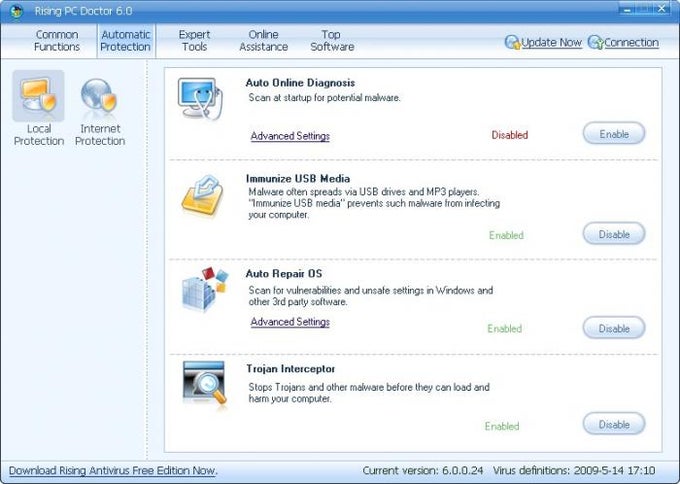Open Advanced Settings for Auto Online Diagnosis

tap(290, 136)
